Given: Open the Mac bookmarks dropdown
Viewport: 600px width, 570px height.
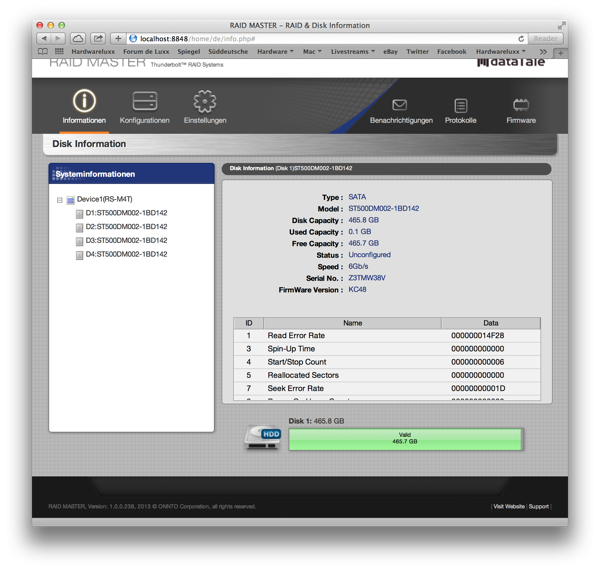Looking at the screenshot, I should point(312,51).
